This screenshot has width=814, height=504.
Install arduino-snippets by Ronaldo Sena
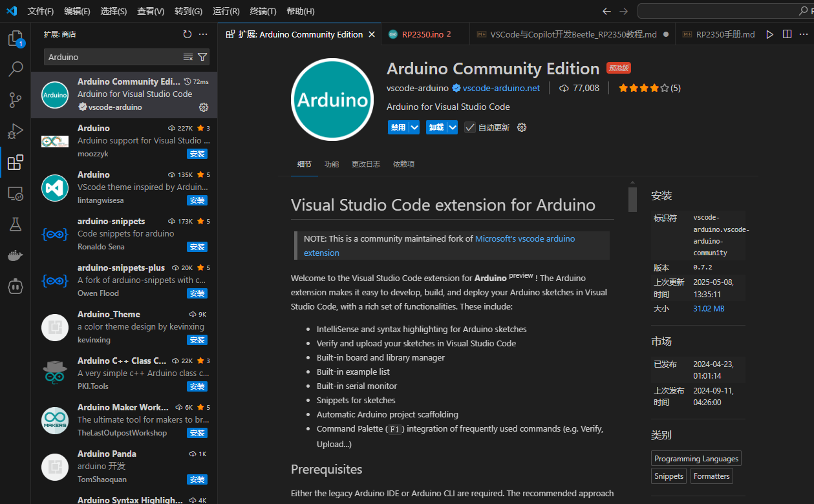click(197, 247)
